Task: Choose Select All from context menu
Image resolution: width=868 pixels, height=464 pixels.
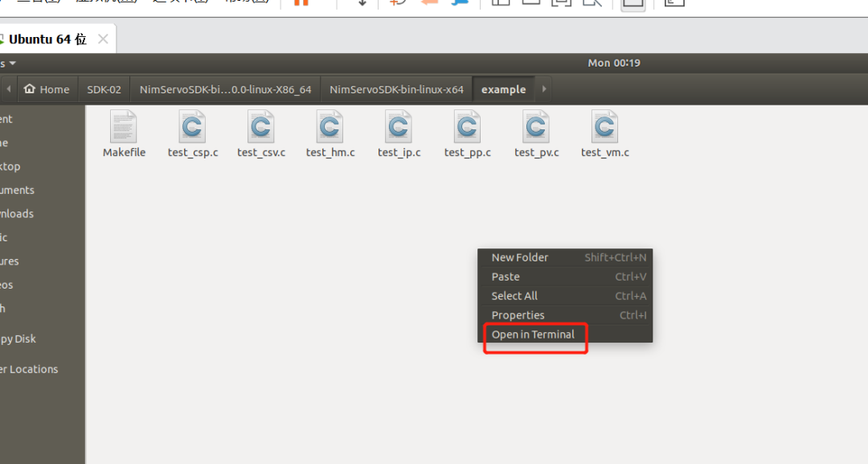Action: click(x=565, y=296)
